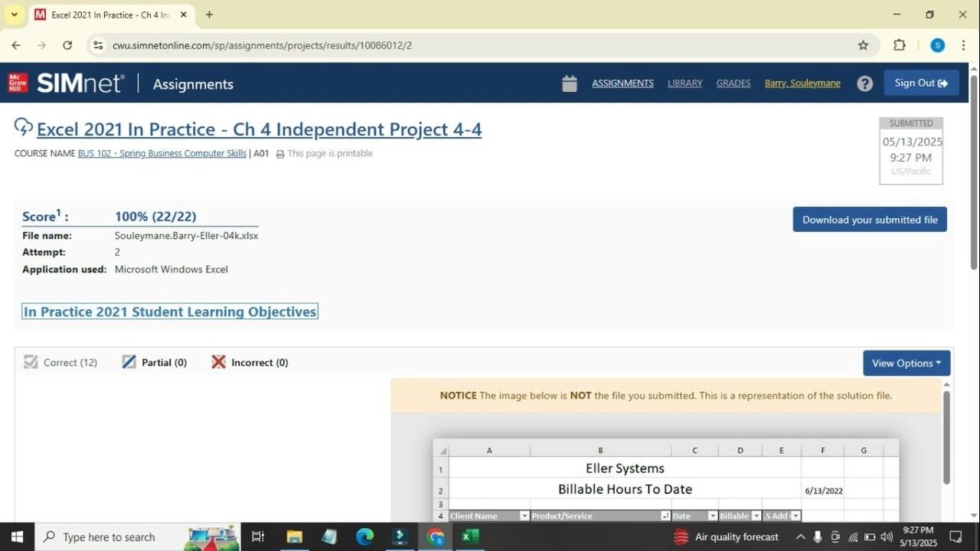Switch to Chrome in taskbar
The width and height of the screenshot is (980, 551).
(x=435, y=536)
